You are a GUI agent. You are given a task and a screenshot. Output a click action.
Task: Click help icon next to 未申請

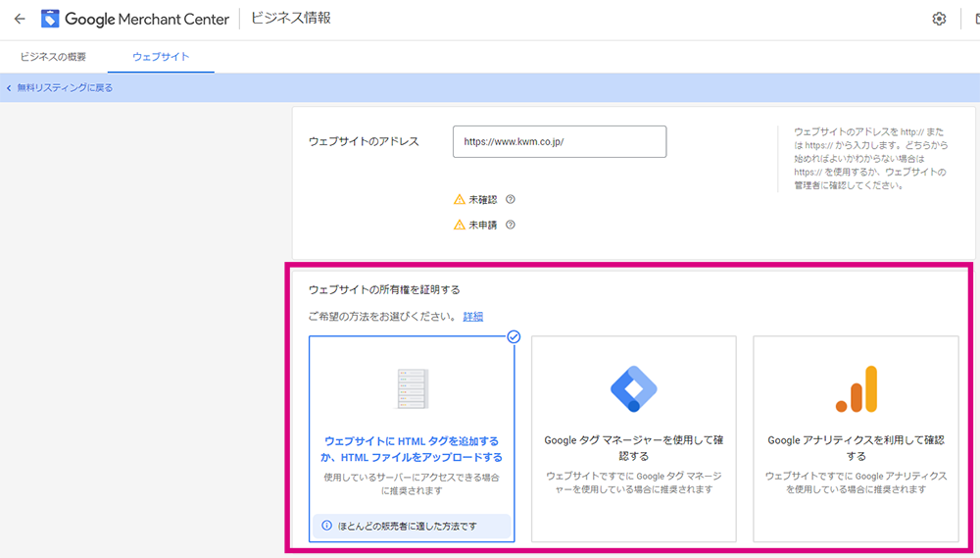tap(510, 225)
